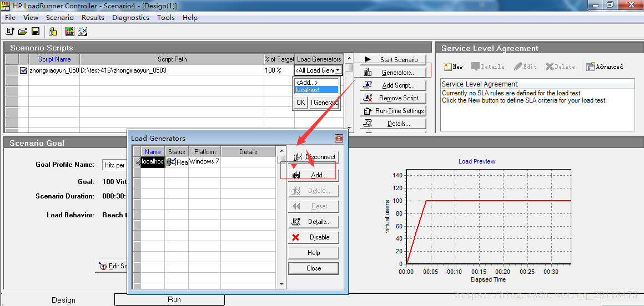Viewport: 644px width, 306px height.
Task: Click the Status column header in dialog
Action: [x=177, y=152]
